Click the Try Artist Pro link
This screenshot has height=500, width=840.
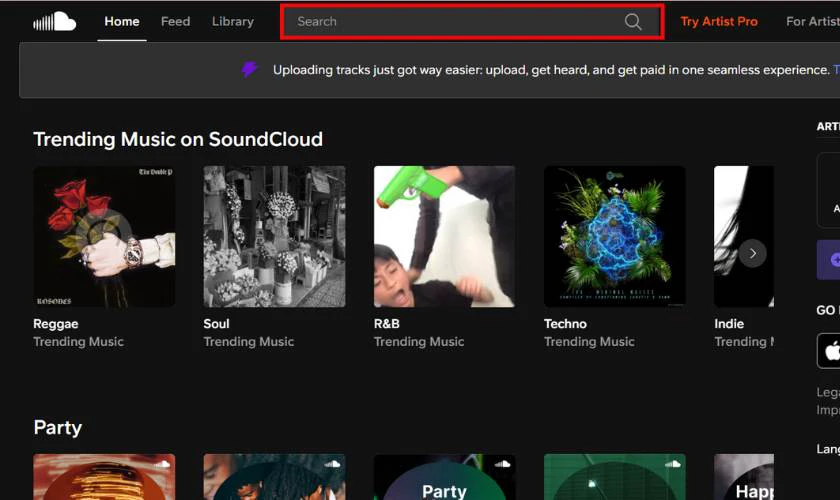coord(719,21)
